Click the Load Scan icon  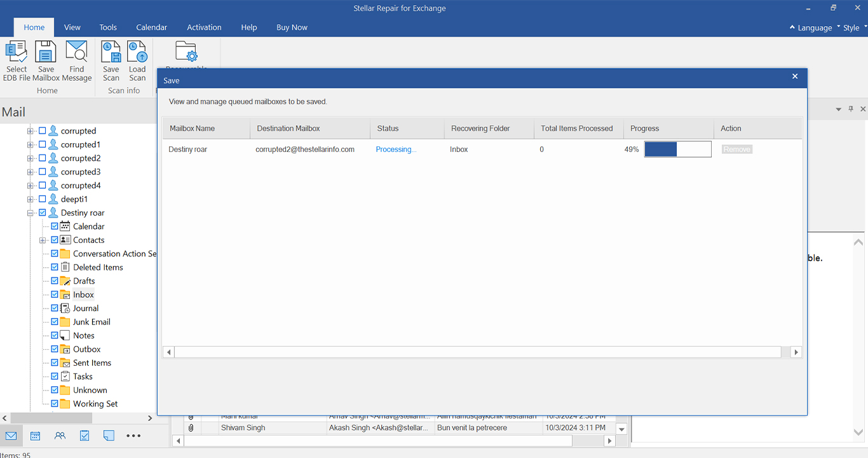[137, 51]
